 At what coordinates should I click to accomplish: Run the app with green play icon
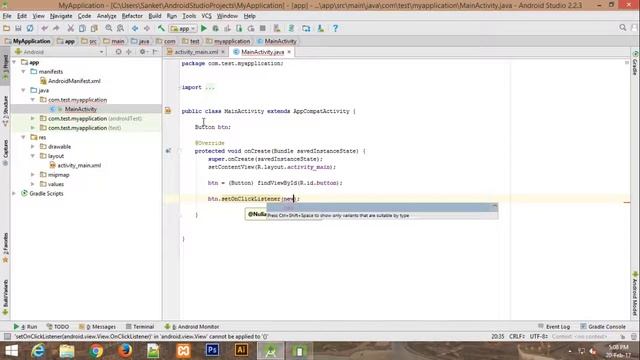204,28
